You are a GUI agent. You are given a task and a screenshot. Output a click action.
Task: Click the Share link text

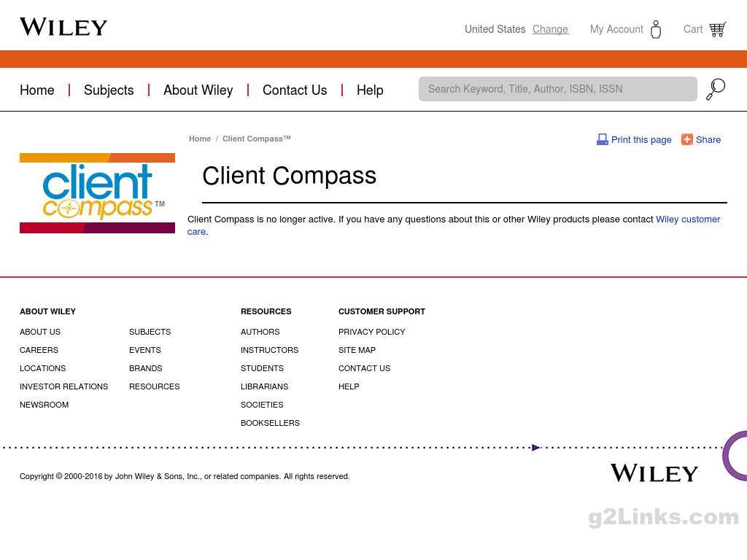point(708,139)
